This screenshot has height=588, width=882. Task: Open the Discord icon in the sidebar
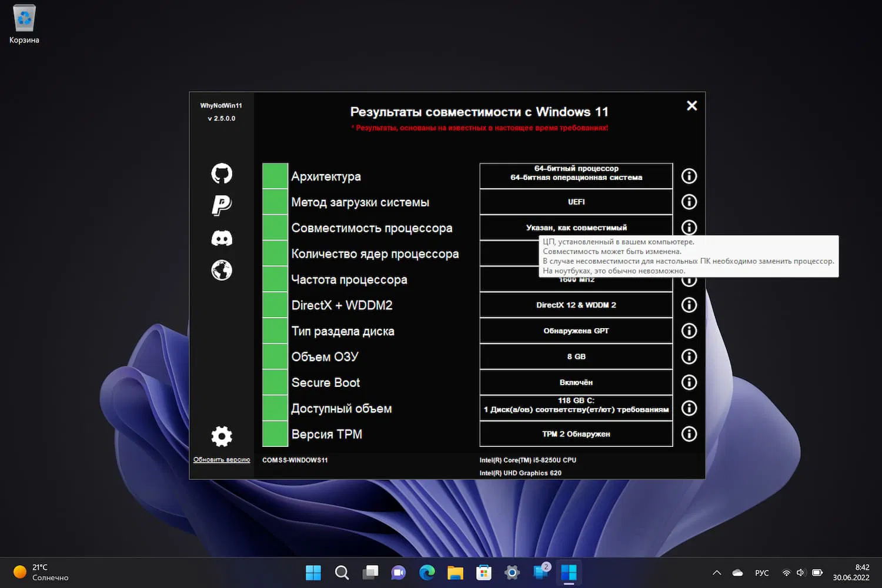tap(222, 238)
